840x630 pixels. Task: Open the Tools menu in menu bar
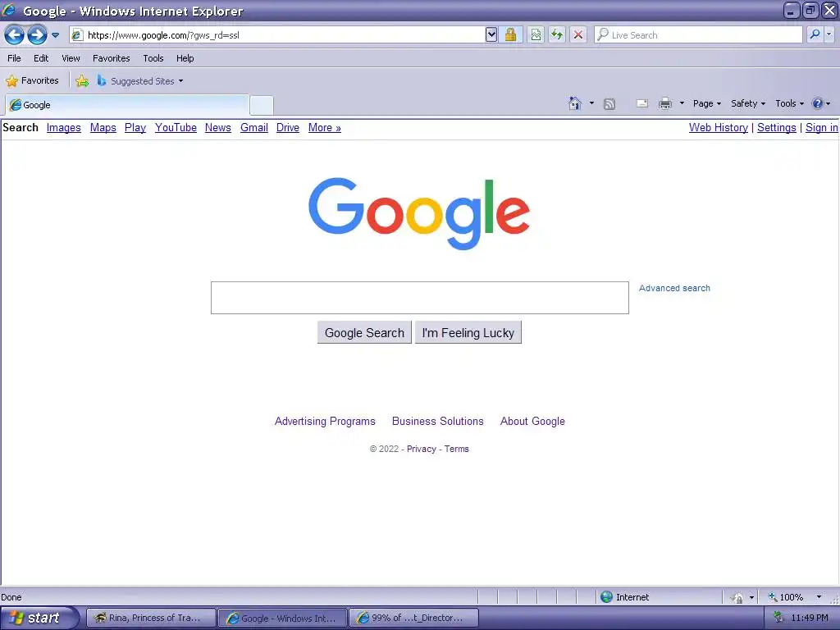153,58
